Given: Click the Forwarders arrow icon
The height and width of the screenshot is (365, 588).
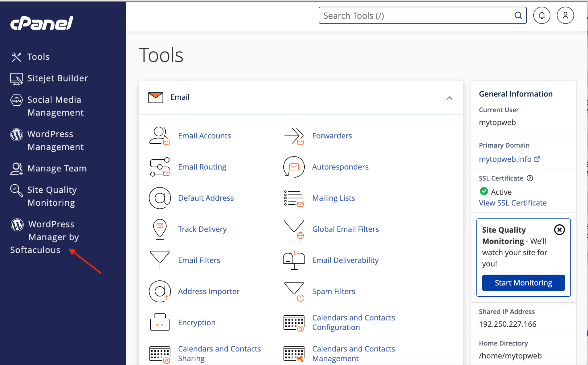Looking at the screenshot, I should coord(294,136).
